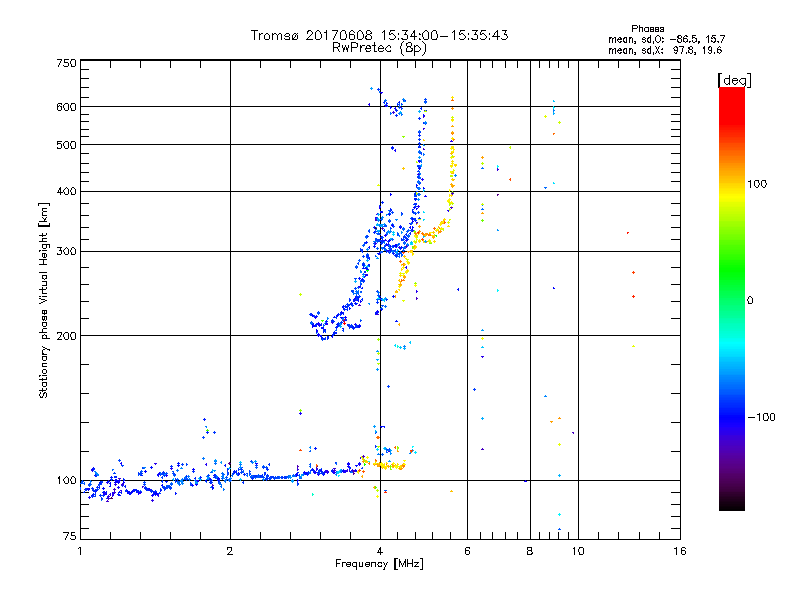Click the colorbar tick label "100"
The width and height of the screenshot is (800, 600).
point(757,184)
